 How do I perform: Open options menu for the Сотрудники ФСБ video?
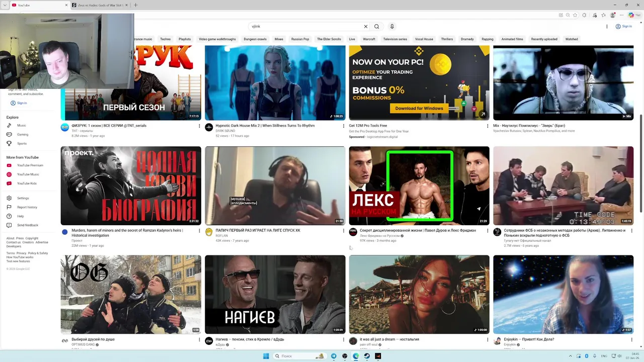(x=631, y=231)
